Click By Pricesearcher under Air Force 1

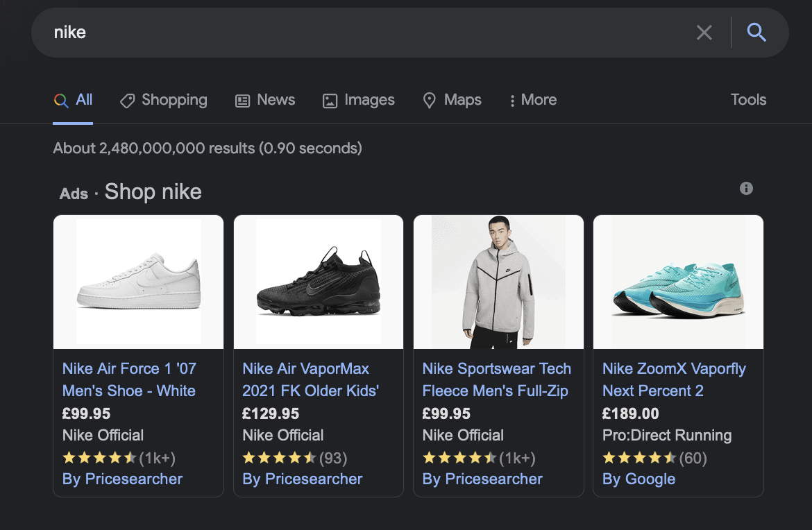(x=122, y=479)
